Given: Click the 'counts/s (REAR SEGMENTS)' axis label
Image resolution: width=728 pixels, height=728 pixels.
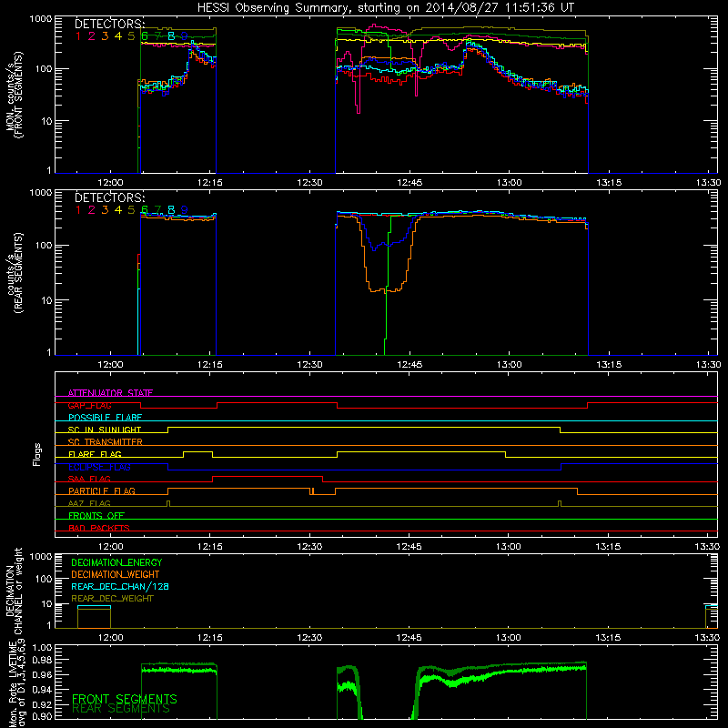Looking at the screenshot, I should tap(14, 273).
